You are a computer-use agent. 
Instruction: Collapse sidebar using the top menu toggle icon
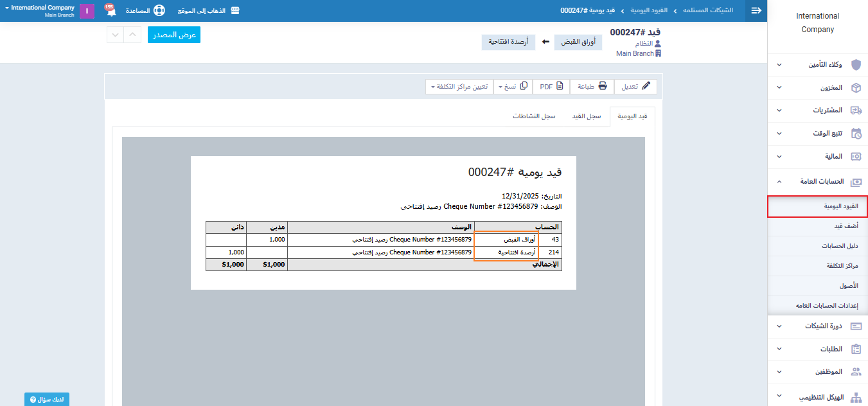tap(756, 11)
